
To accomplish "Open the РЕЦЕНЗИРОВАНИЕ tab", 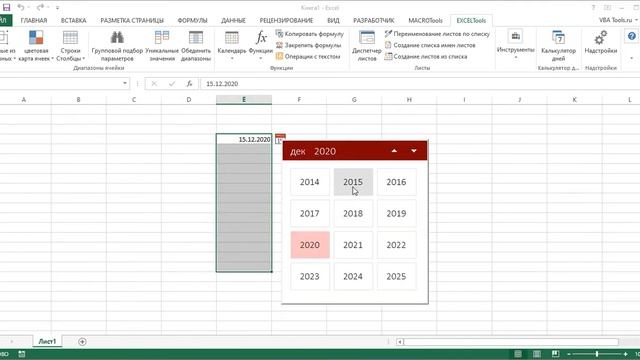I will coord(286,20).
